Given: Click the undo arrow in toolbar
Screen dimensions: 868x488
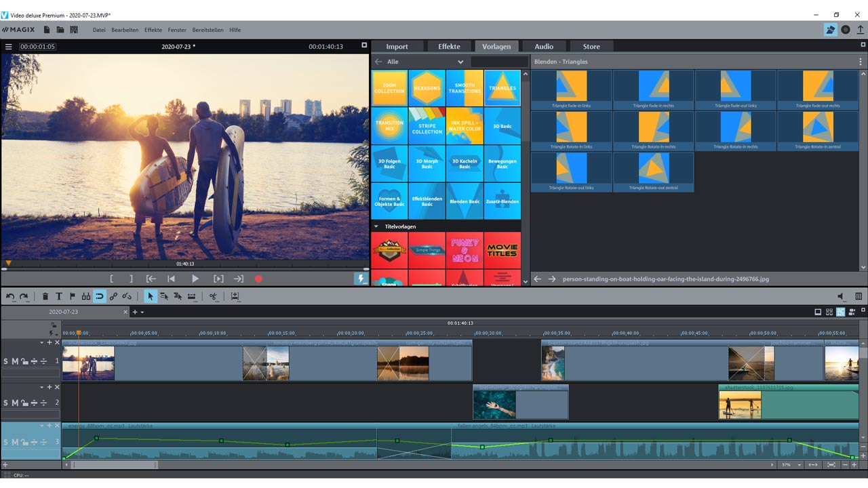Looking at the screenshot, I should pos(10,296).
